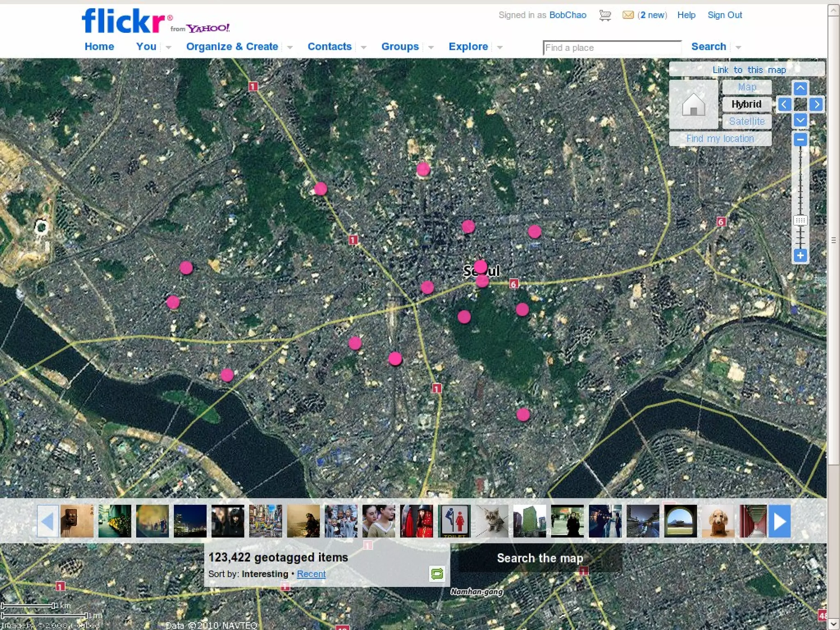Expand the Search options dropdown arrow
This screenshot has width=840, height=630.
pyautogui.click(x=738, y=48)
